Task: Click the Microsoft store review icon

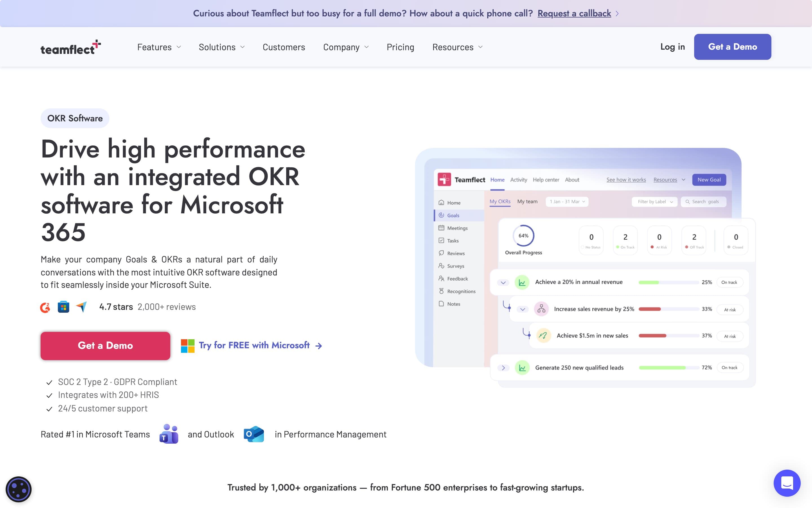Action: click(63, 307)
